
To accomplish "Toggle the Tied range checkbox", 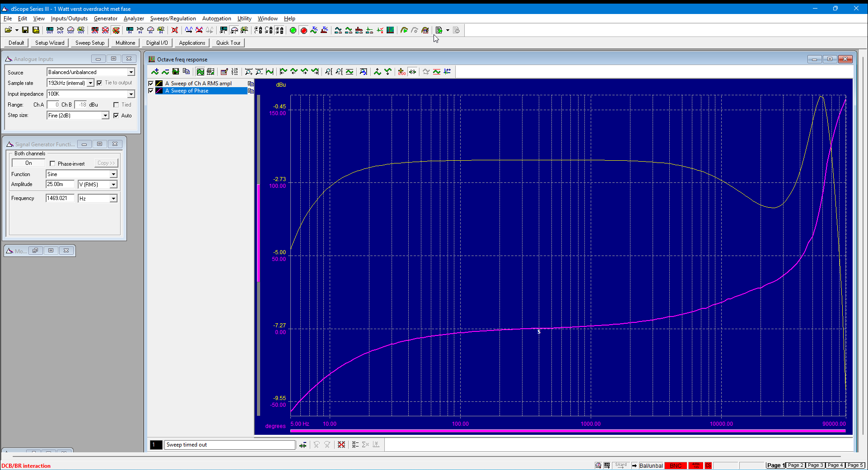I will pyautogui.click(x=116, y=105).
